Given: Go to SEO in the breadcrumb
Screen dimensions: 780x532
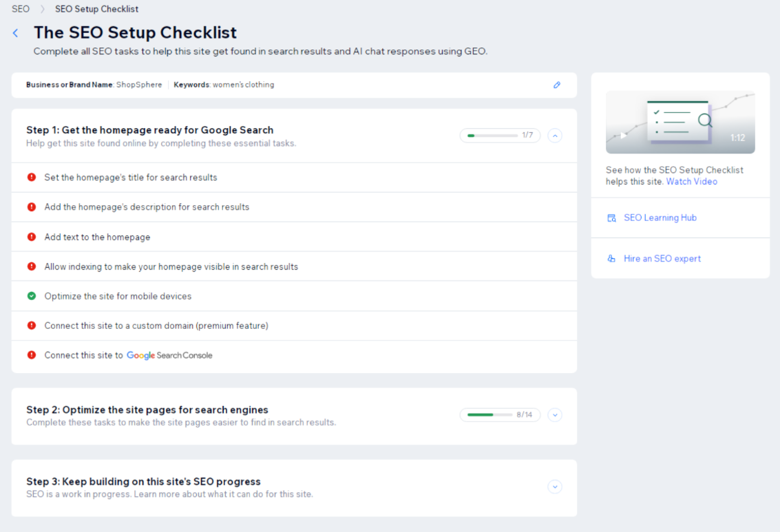Looking at the screenshot, I should point(21,9).
